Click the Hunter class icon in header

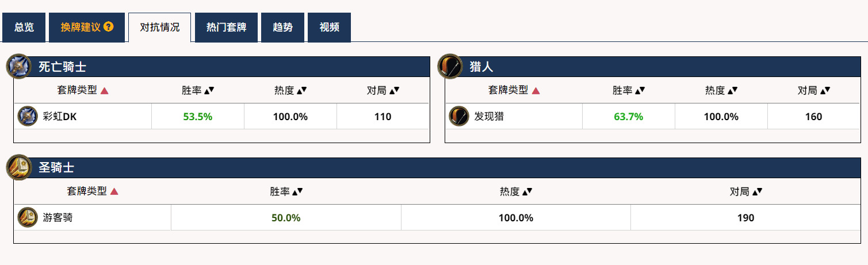(x=450, y=66)
